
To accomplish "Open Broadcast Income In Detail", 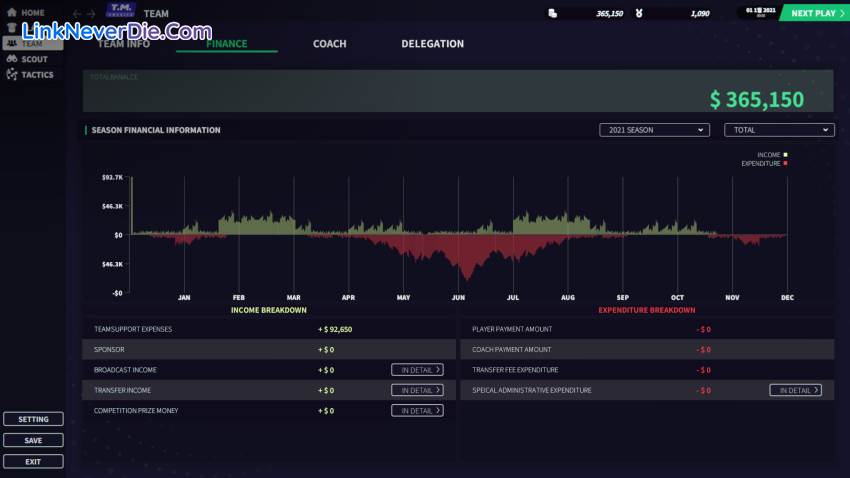I will click(417, 370).
